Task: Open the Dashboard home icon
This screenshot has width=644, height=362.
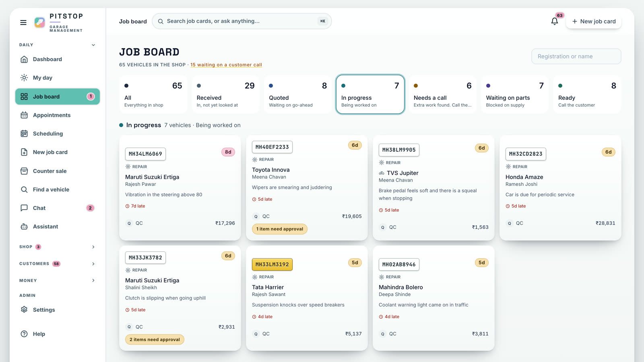Action: click(24, 59)
